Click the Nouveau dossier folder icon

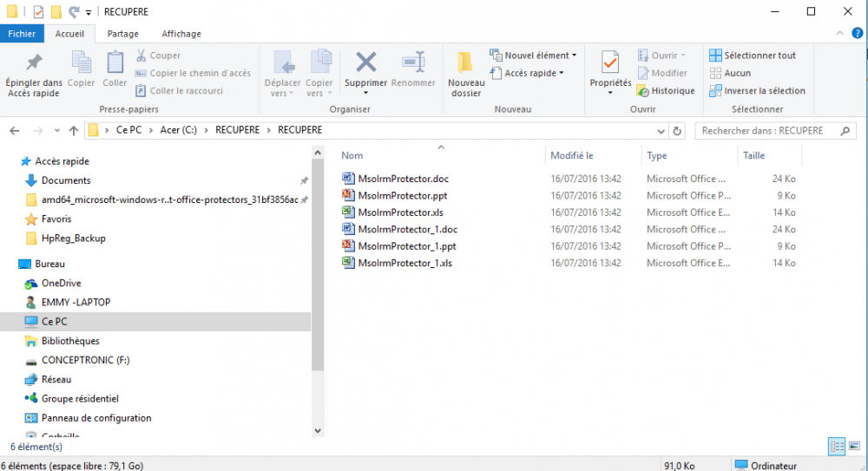[465, 63]
